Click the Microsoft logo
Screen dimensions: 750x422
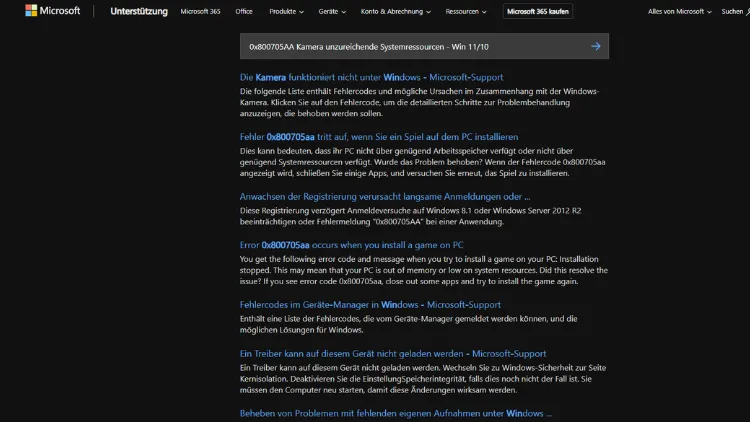click(x=52, y=11)
